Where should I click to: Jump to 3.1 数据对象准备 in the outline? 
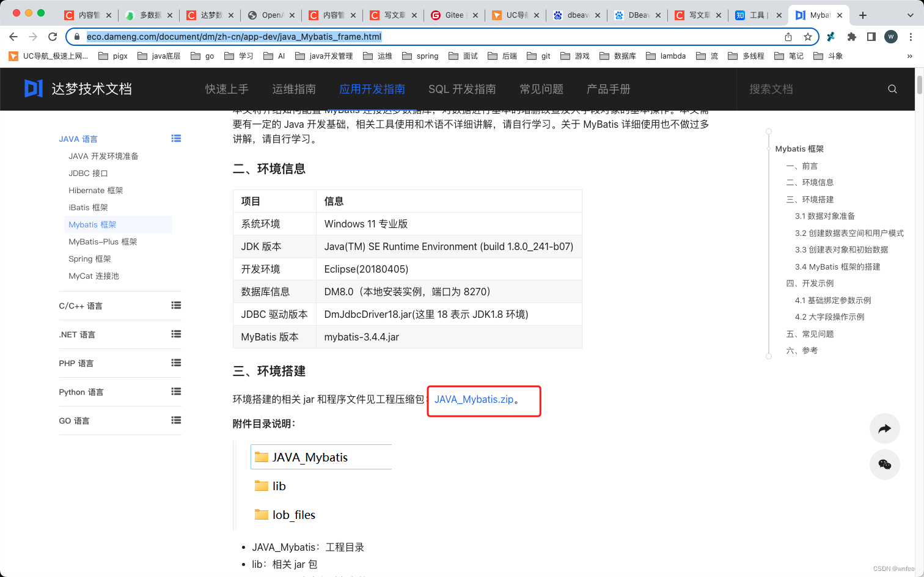(825, 216)
